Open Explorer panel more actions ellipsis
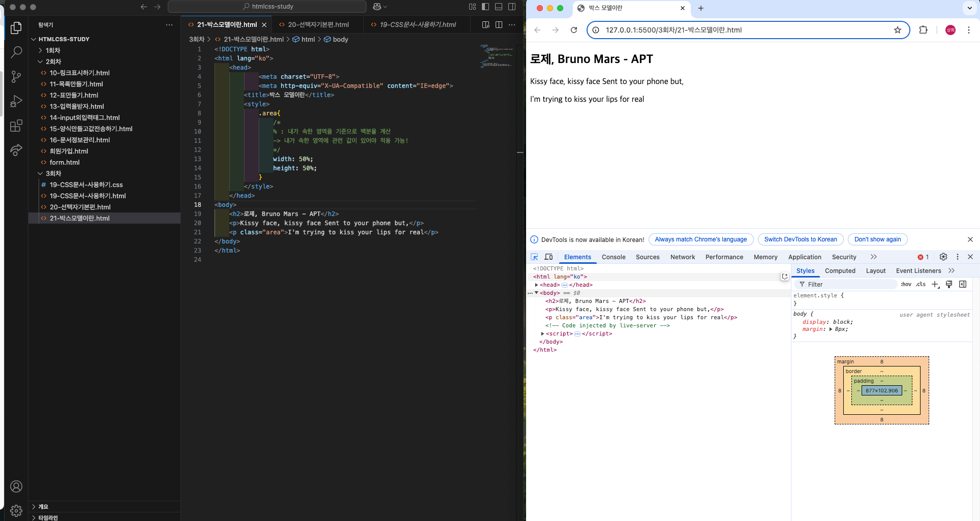The height and width of the screenshot is (521, 980). tap(169, 25)
